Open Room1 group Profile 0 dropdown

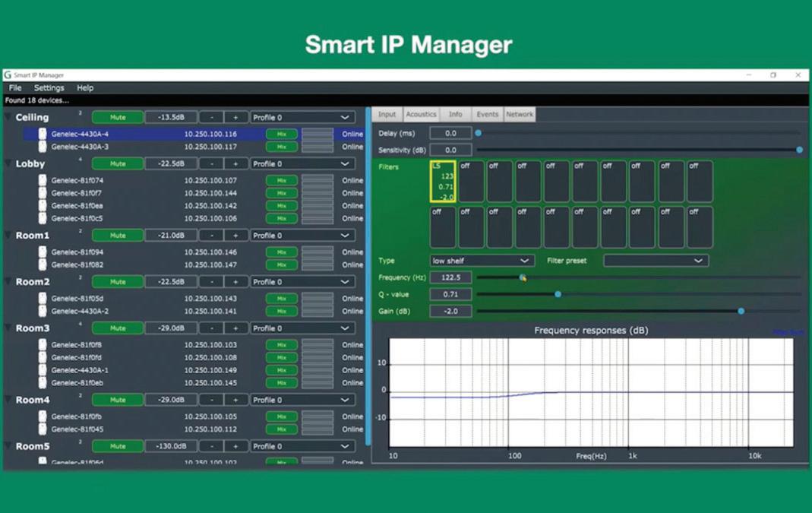[303, 236]
